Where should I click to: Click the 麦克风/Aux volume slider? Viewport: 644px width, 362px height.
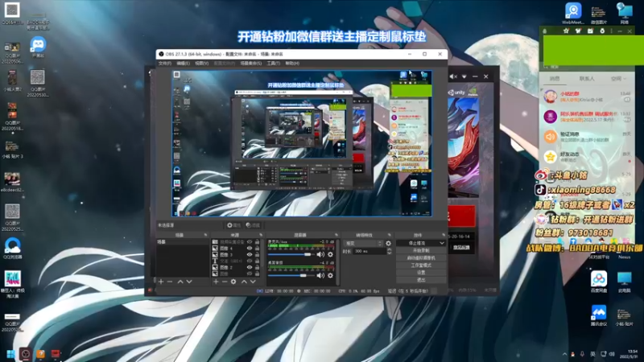(291, 254)
